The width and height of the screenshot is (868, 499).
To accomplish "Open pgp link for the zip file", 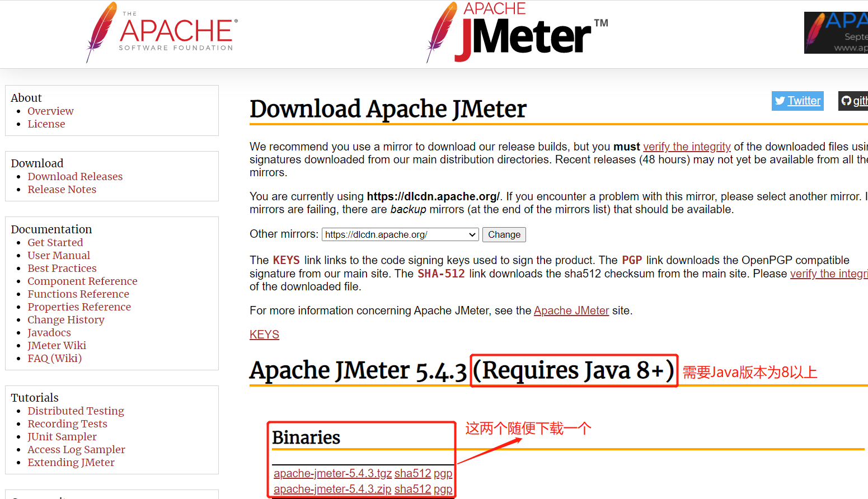I will [x=443, y=489].
